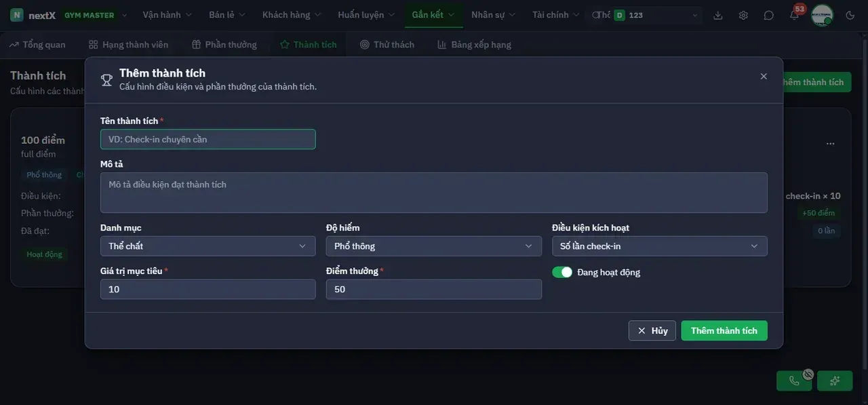Expand the Huấn luyện menu

[x=367, y=15]
